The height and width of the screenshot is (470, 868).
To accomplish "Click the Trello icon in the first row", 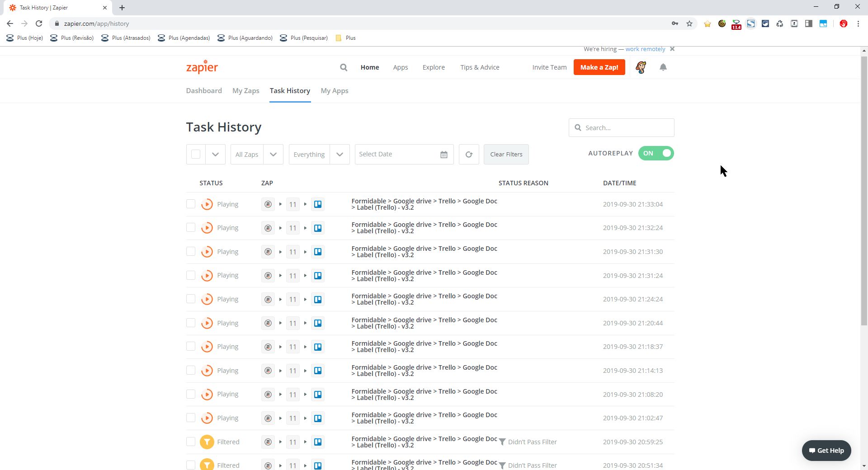I will [x=318, y=204].
